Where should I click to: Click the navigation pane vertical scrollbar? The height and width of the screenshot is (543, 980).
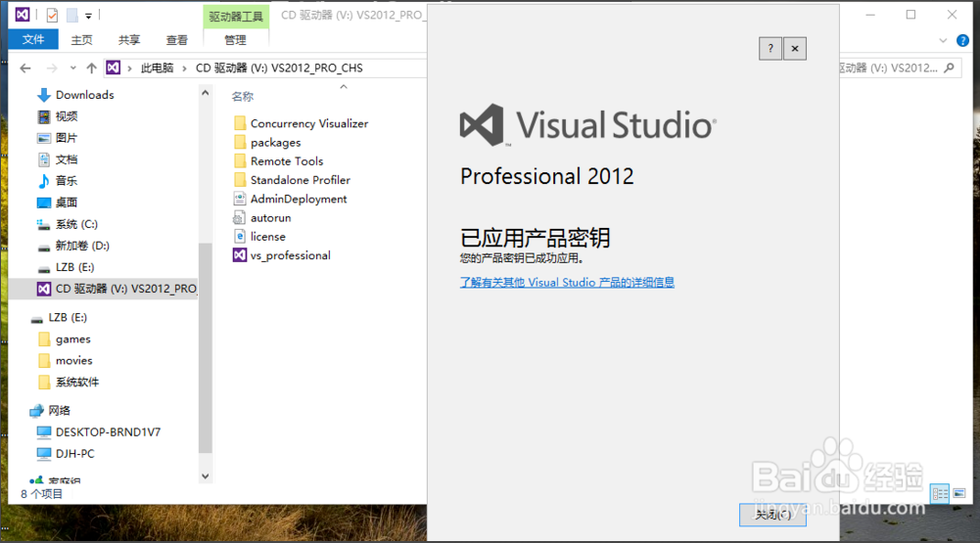click(205, 352)
